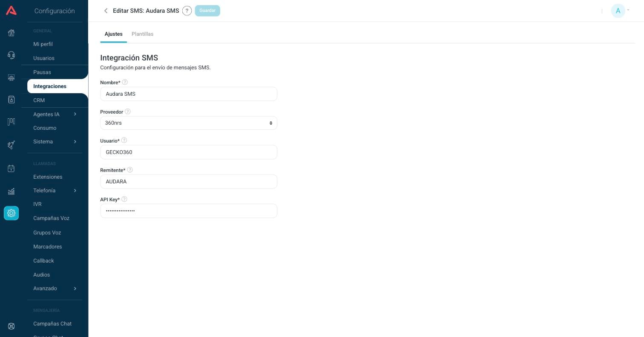The width and height of the screenshot is (644, 337).
Task: Open CRM menu item
Action: point(39,100)
